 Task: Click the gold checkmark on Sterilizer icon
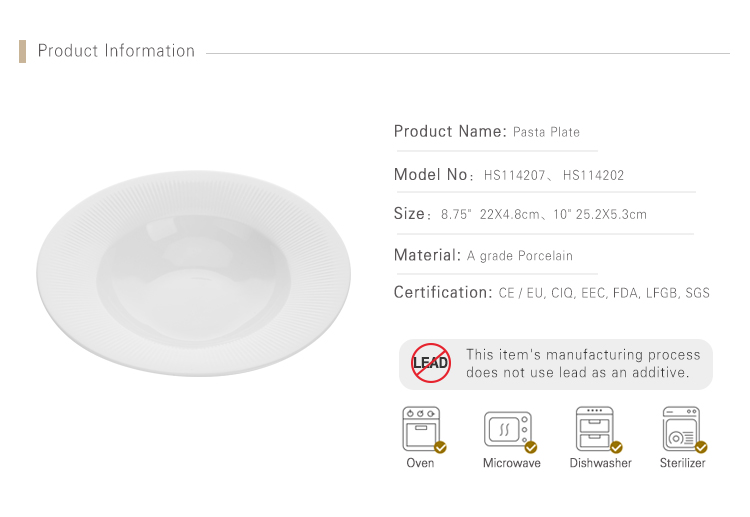pyautogui.click(x=701, y=447)
